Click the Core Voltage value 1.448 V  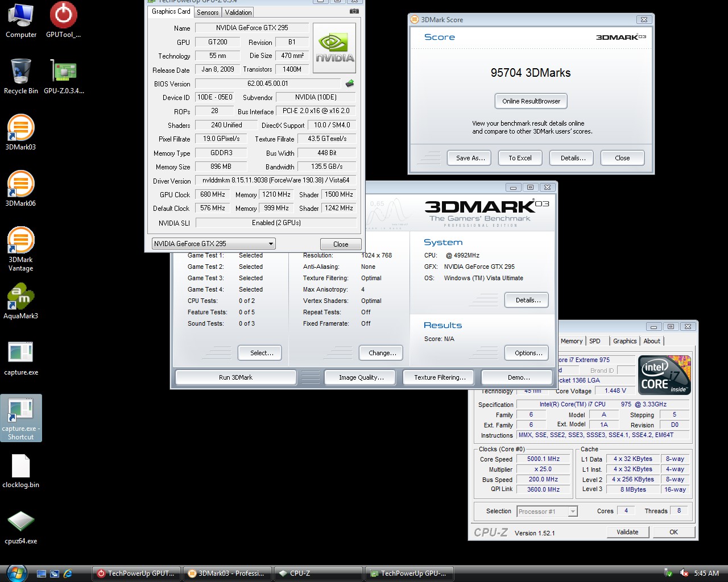[615, 390]
